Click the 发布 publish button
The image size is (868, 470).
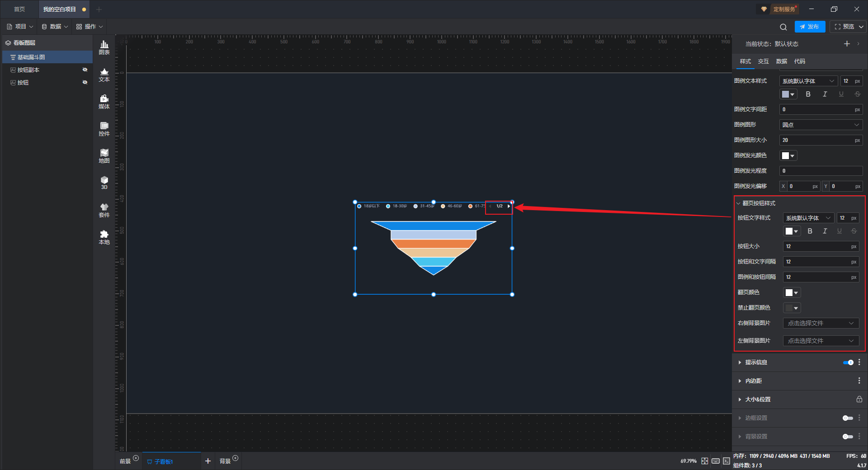pyautogui.click(x=810, y=27)
